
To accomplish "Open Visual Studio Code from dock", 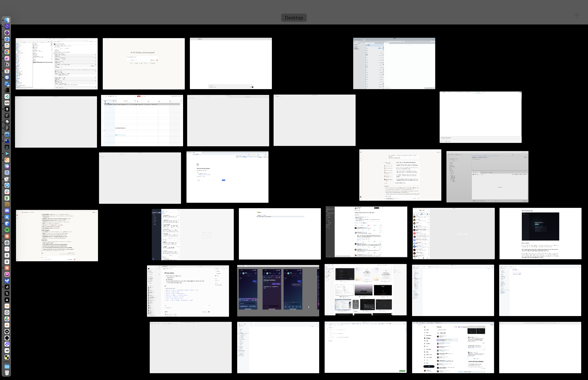I will click(x=7, y=96).
